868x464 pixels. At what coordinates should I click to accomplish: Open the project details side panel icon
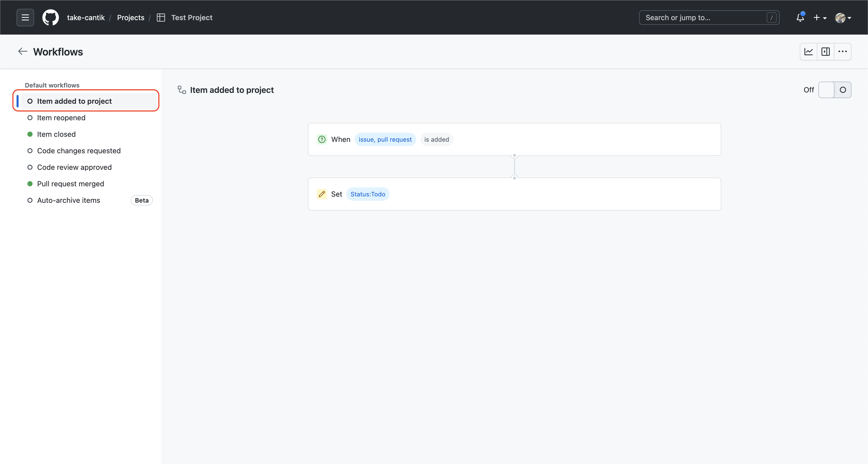tap(826, 52)
